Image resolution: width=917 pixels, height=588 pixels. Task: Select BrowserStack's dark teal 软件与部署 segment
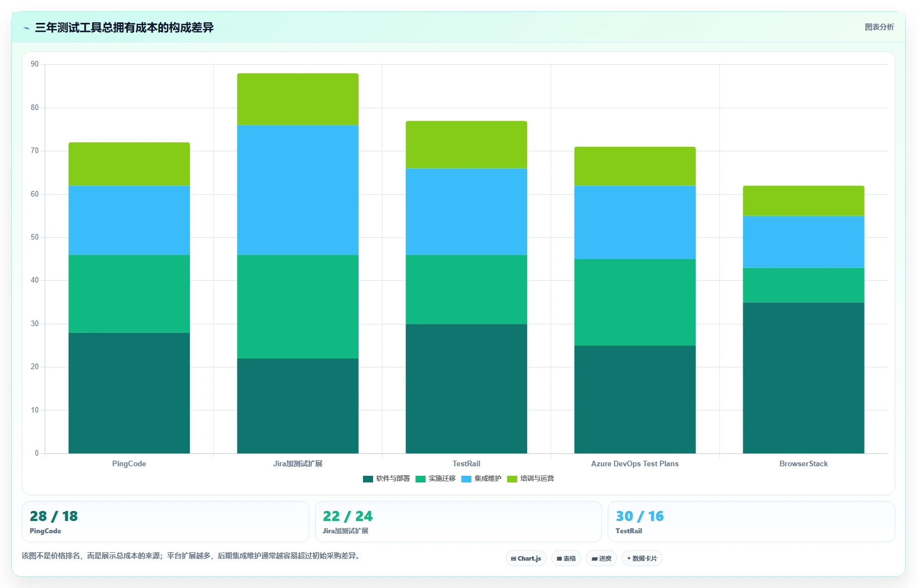804,378
